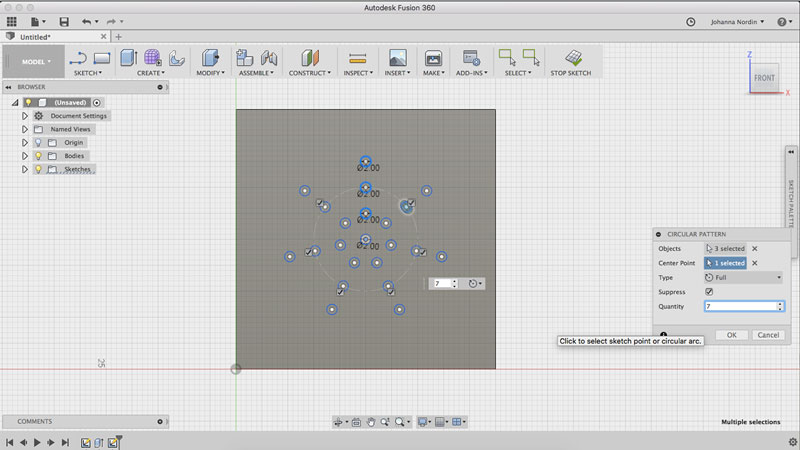Open the Type dropdown set to Full
800x450 pixels.
click(744, 277)
